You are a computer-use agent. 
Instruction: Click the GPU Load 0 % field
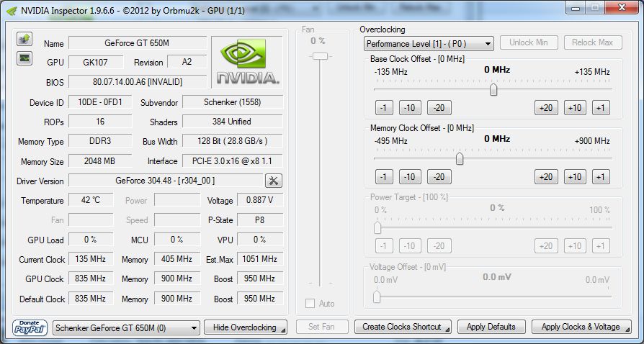91,240
